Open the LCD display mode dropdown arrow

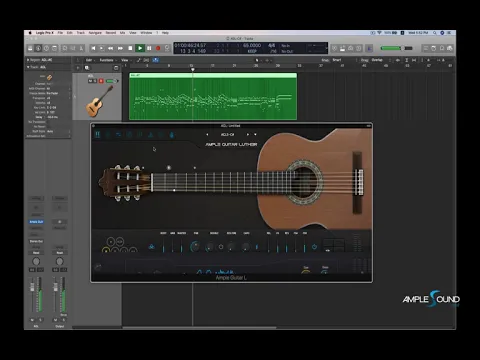326,48
